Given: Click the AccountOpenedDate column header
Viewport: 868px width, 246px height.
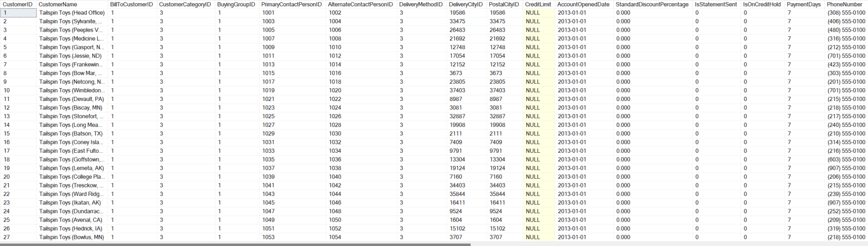Looking at the screenshot, I should [x=584, y=4].
